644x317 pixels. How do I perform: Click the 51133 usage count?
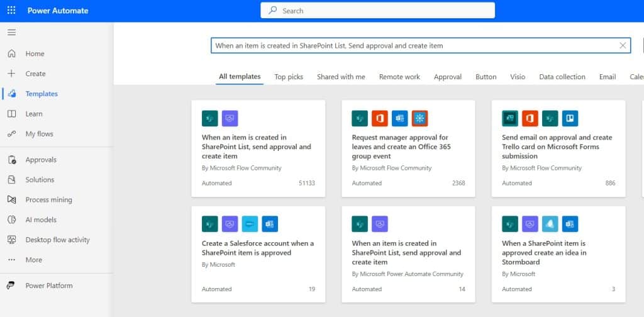(x=306, y=183)
